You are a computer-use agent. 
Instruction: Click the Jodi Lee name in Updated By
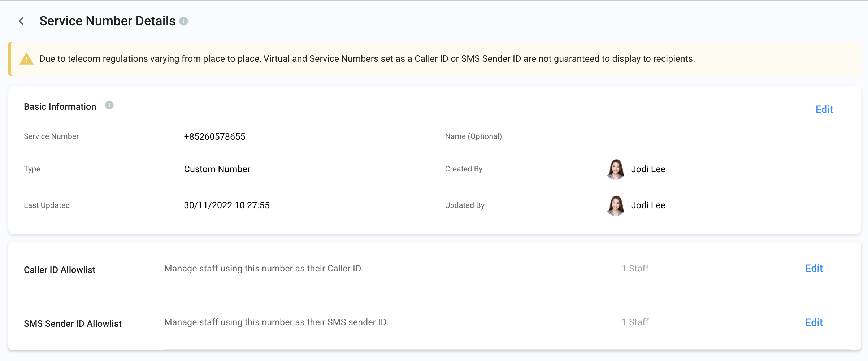(x=648, y=205)
